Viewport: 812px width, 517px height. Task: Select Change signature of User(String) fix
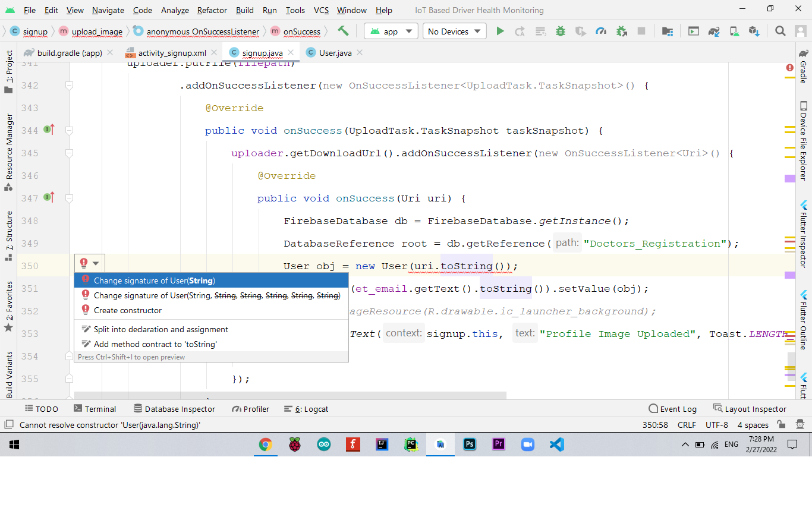click(x=211, y=280)
